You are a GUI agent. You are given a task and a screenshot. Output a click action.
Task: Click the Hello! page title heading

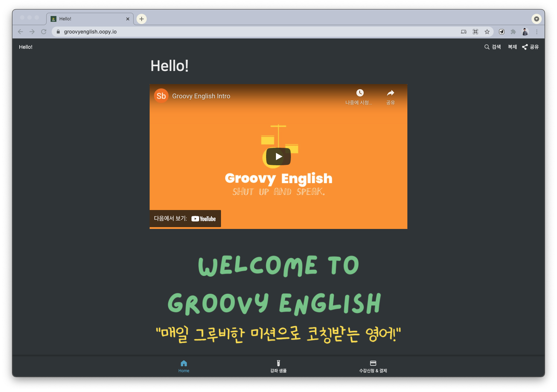pyautogui.click(x=170, y=66)
